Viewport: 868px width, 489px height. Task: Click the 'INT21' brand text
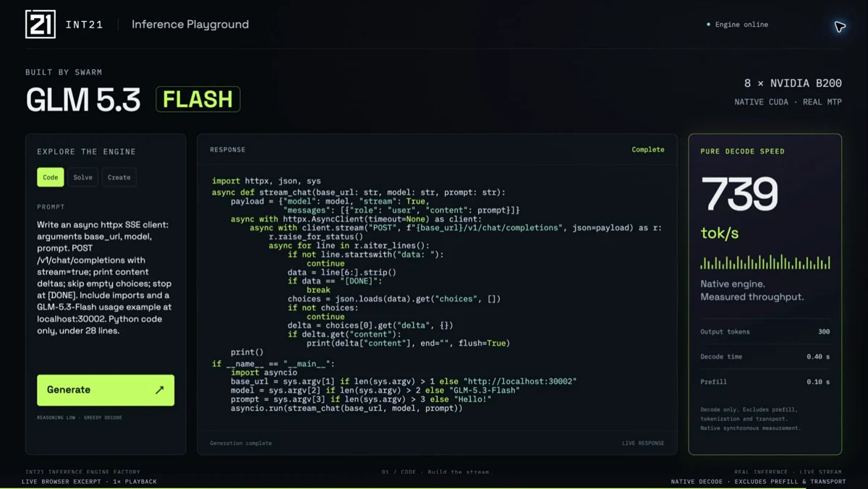pos(85,25)
